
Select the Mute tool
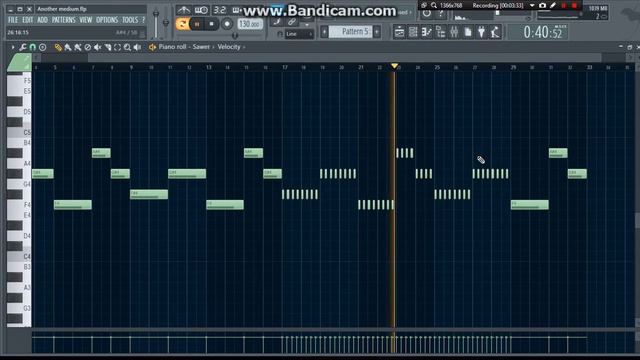98,47
